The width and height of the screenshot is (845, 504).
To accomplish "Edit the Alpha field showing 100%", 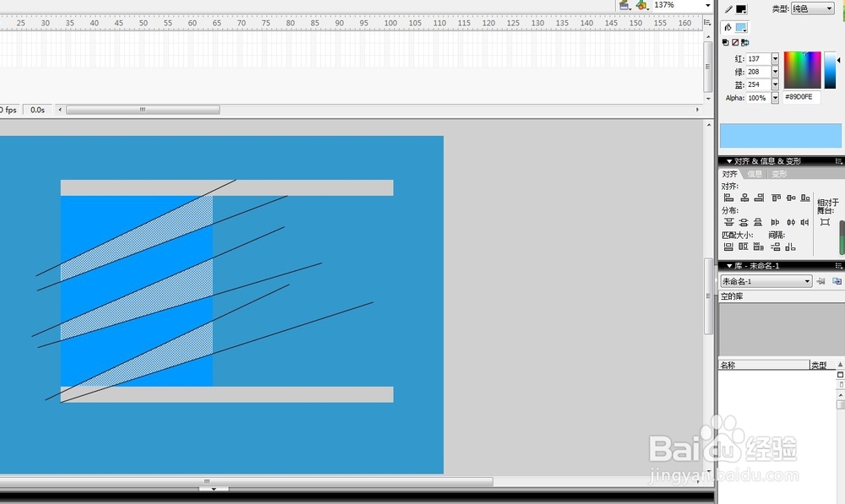I will point(759,98).
